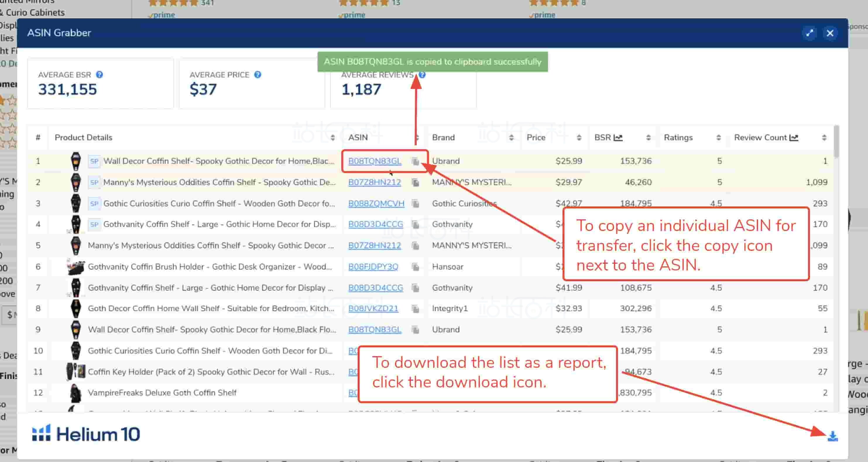The width and height of the screenshot is (868, 462).
Task: Click coffin shelf thumbnail in row 1
Action: (76, 161)
